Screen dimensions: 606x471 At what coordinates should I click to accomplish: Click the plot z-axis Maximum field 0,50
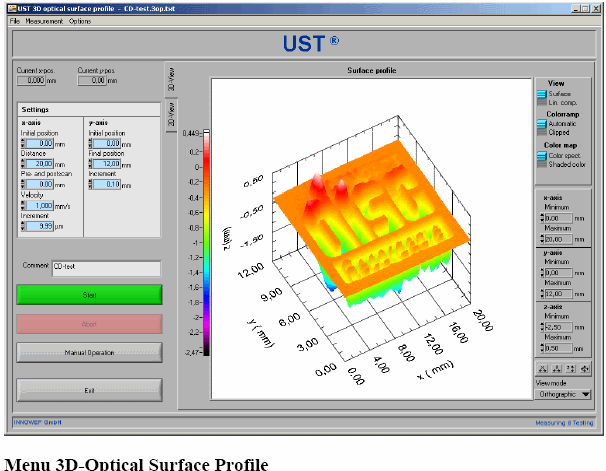[x=558, y=348]
